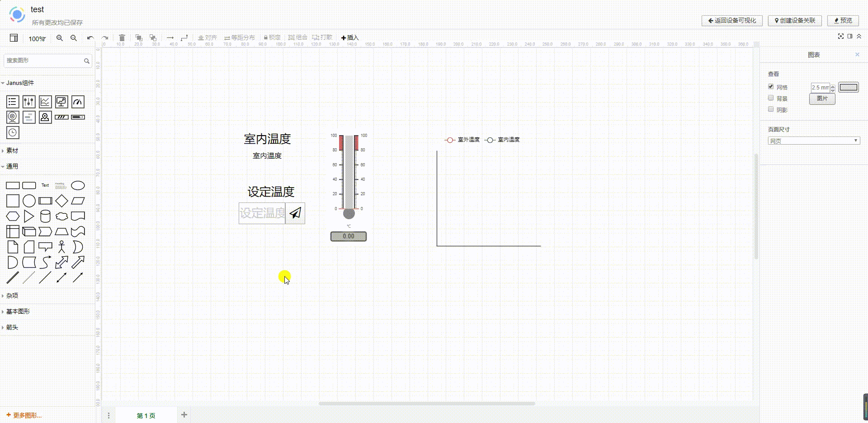Toggle the format panel icon
Image resolution: width=868 pixels, height=423 pixels.
pos(850,36)
